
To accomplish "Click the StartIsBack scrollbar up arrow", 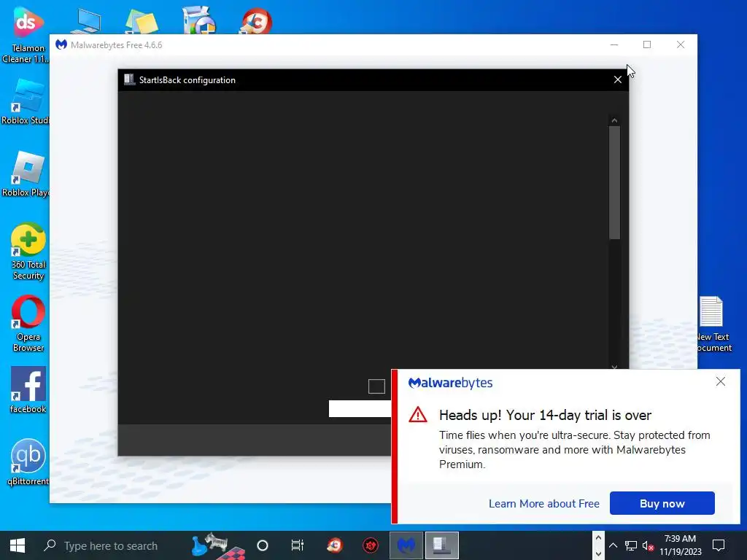I will (x=614, y=120).
